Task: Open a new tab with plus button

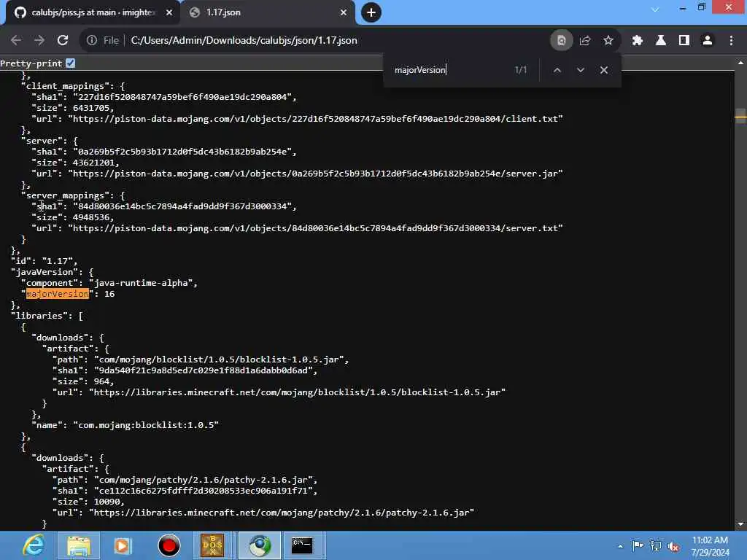Action: coord(371,12)
